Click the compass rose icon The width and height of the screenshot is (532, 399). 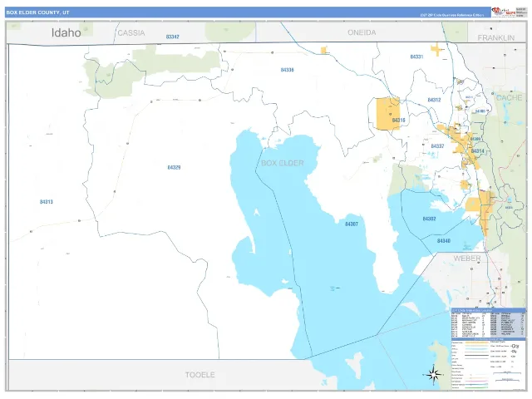[x=433, y=375]
